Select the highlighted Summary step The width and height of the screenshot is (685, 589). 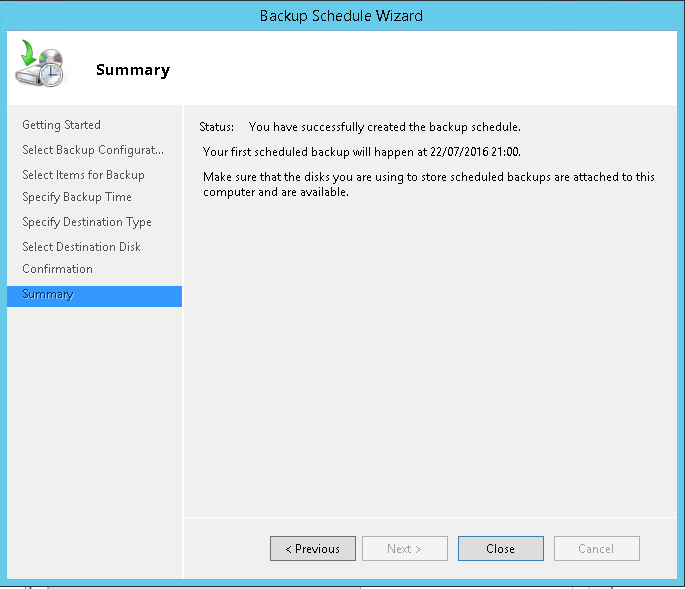94,296
